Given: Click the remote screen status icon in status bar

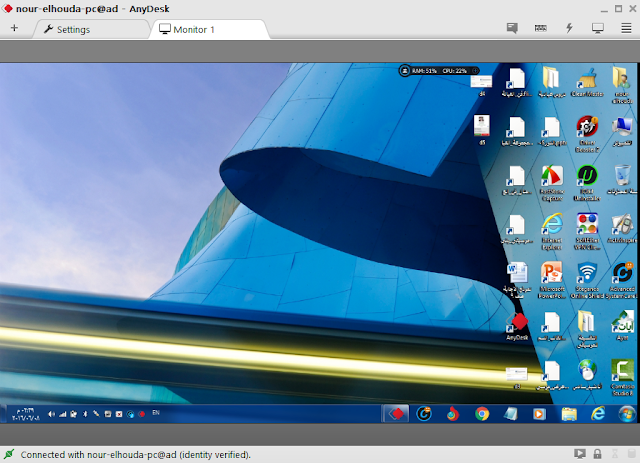Looking at the screenshot, I should tap(580, 454).
